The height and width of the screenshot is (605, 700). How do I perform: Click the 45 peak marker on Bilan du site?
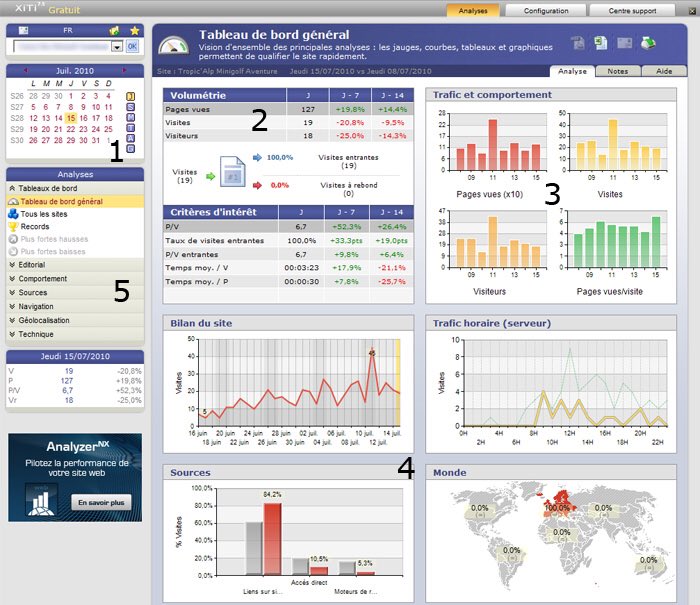pyautogui.click(x=372, y=353)
